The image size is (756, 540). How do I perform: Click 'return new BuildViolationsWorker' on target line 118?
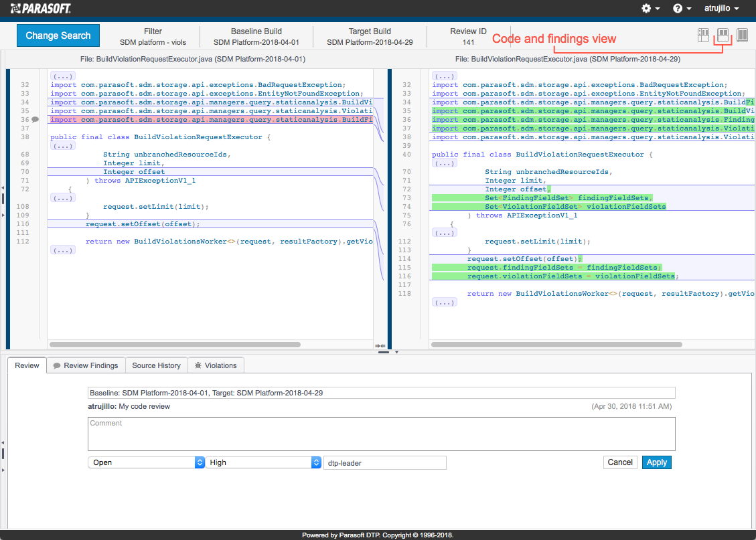click(x=611, y=294)
